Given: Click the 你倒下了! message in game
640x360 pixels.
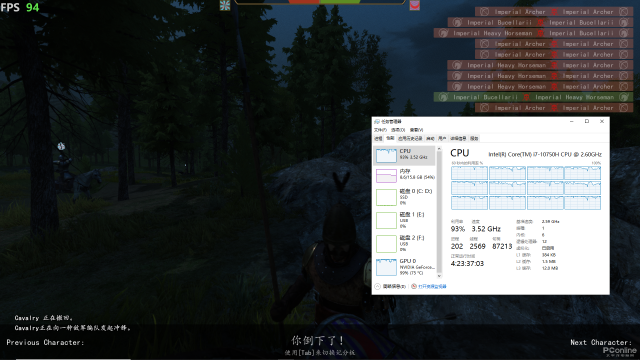Looking at the screenshot, I should [318, 340].
